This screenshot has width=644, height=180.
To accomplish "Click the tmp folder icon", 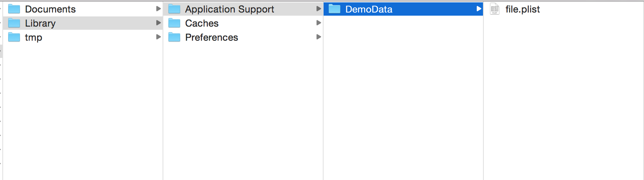I will pyautogui.click(x=14, y=37).
